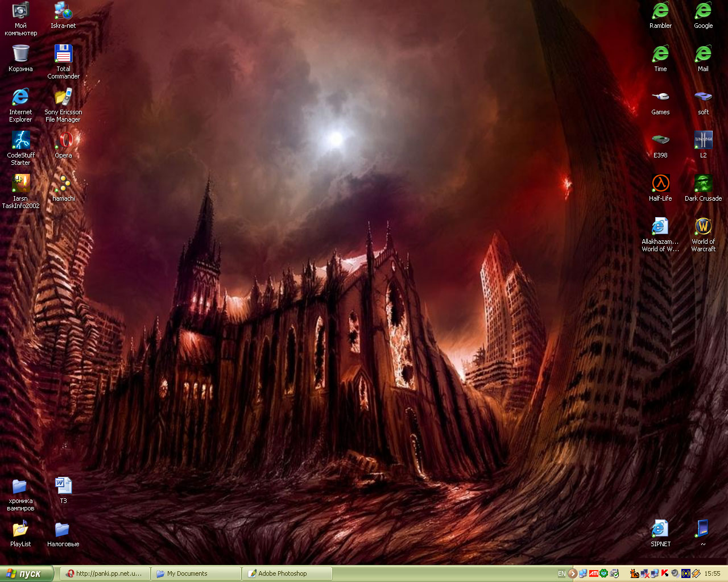Launch the L2 Lineage game icon
The image size is (728, 582).
(703, 145)
